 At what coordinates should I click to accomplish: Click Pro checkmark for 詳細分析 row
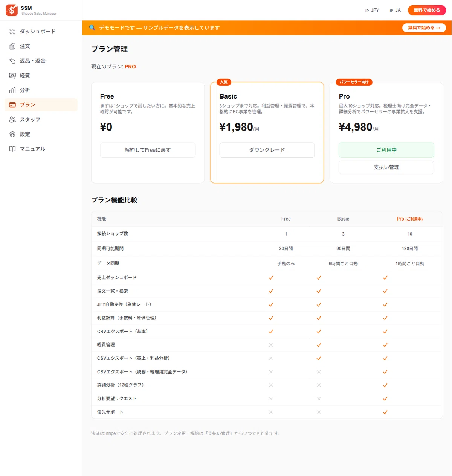tap(385, 385)
